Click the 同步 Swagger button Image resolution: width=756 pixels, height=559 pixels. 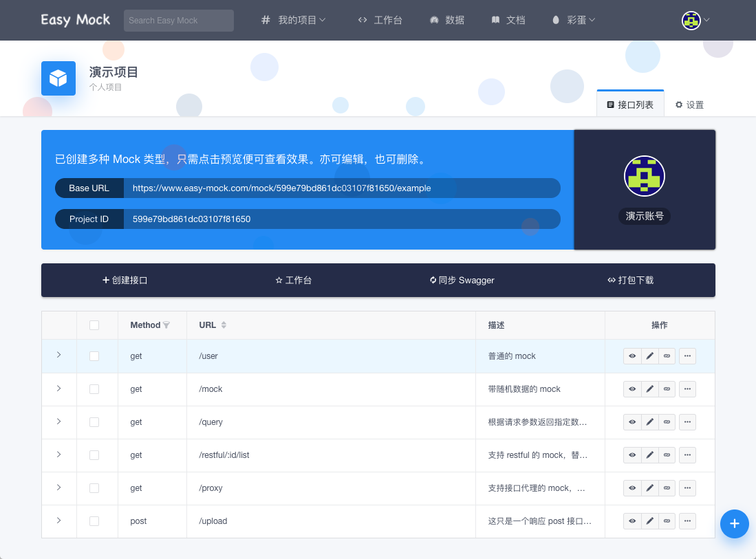click(x=462, y=280)
